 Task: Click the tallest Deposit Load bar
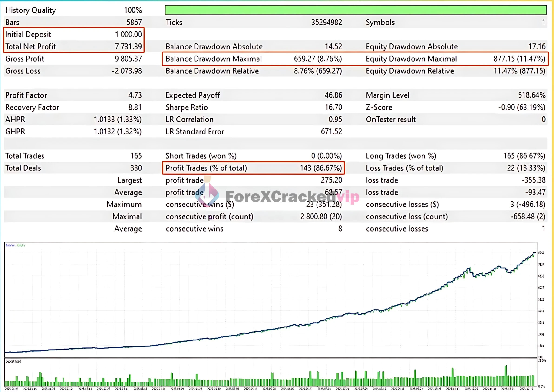[505, 372]
